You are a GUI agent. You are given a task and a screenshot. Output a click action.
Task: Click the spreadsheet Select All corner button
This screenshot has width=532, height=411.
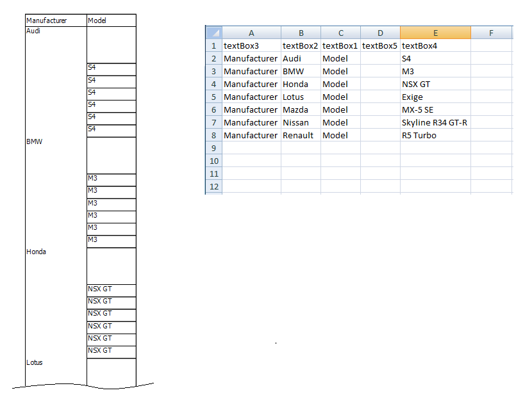tap(214, 33)
